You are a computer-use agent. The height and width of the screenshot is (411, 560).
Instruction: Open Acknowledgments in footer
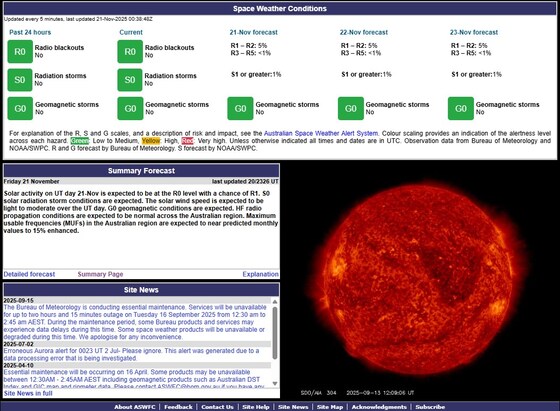click(379, 407)
